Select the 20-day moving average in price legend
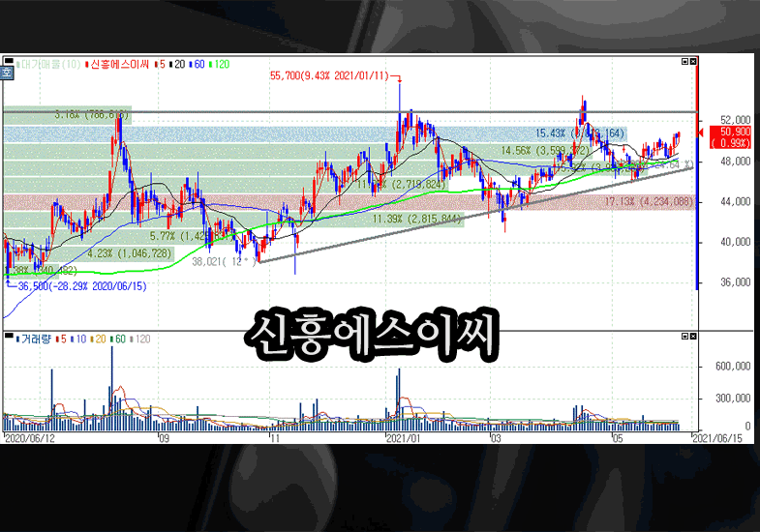 coord(177,65)
